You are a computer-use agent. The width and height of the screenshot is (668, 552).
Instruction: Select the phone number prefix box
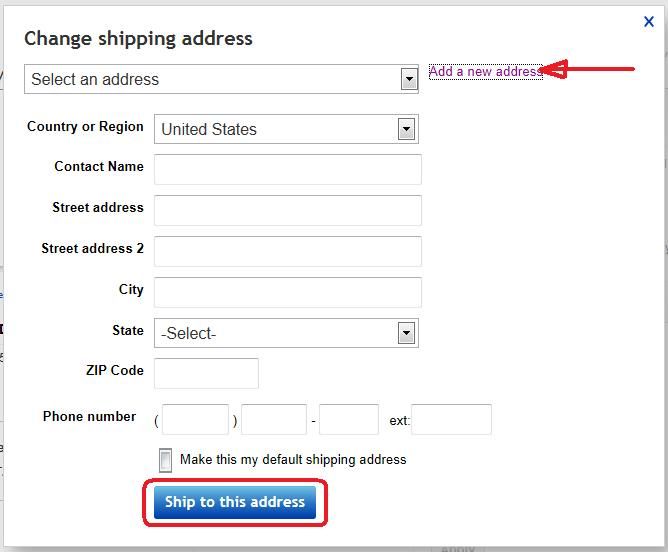[274, 420]
